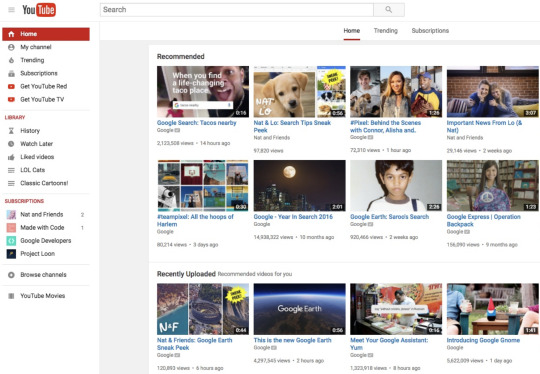The width and height of the screenshot is (540, 374).
Task: Open Google - Year In Search 2016 title
Action: [x=293, y=217]
